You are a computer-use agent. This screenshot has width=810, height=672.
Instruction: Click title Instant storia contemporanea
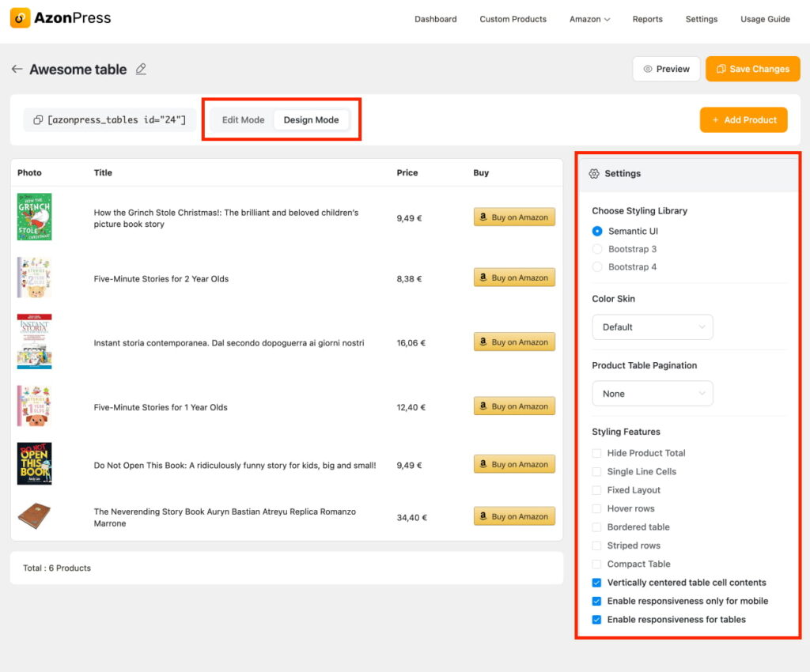229,342
